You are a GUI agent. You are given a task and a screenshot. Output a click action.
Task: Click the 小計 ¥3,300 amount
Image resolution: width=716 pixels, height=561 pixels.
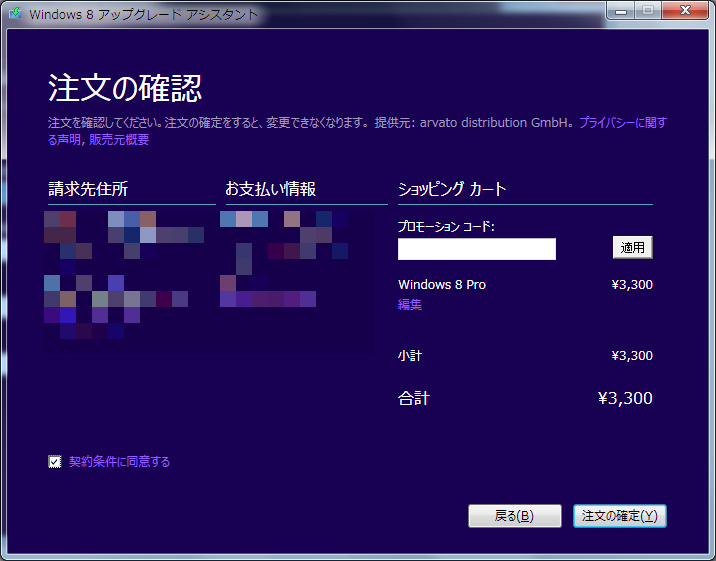coord(632,355)
